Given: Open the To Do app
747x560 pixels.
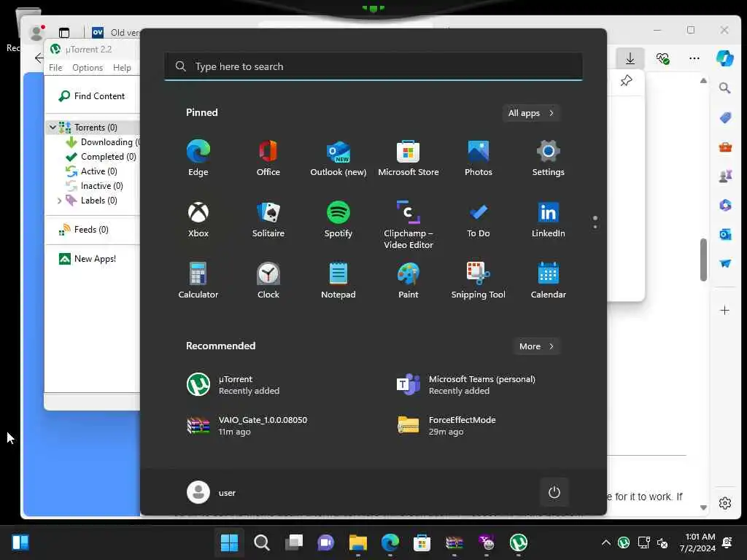Looking at the screenshot, I should click(479, 219).
